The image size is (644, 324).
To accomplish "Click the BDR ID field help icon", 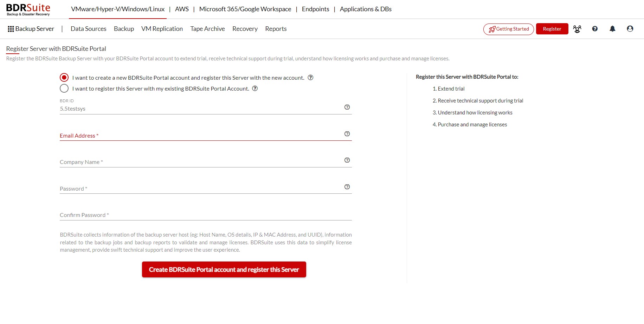I will pos(347,107).
